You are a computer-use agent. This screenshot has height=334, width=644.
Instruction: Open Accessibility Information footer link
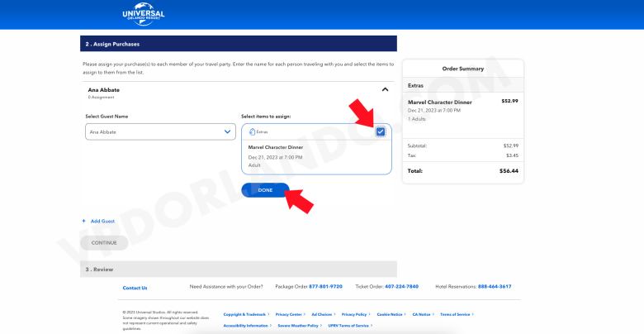click(x=248, y=326)
